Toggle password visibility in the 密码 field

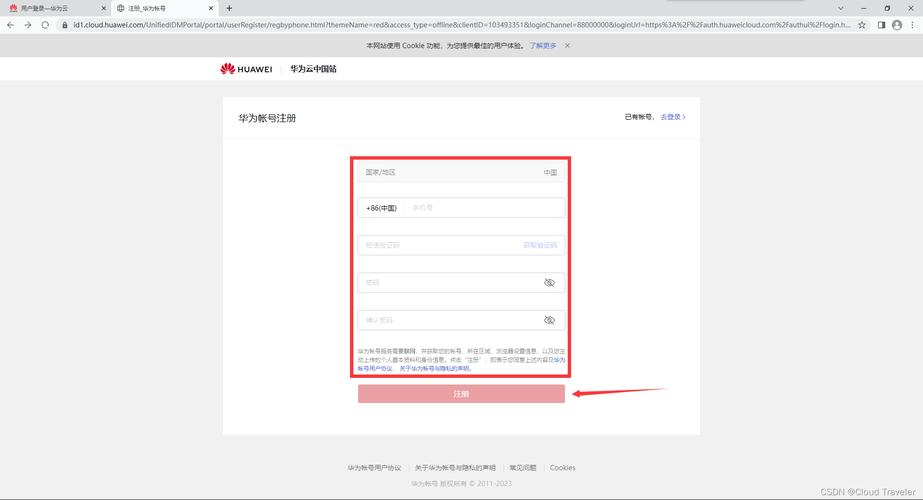(x=549, y=283)
